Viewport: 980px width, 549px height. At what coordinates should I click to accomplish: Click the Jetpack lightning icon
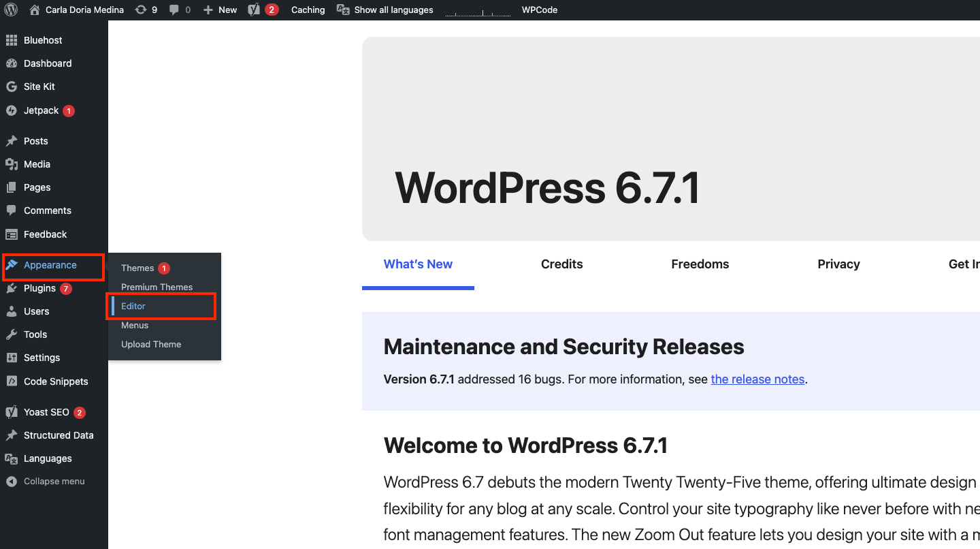point(12,110)
